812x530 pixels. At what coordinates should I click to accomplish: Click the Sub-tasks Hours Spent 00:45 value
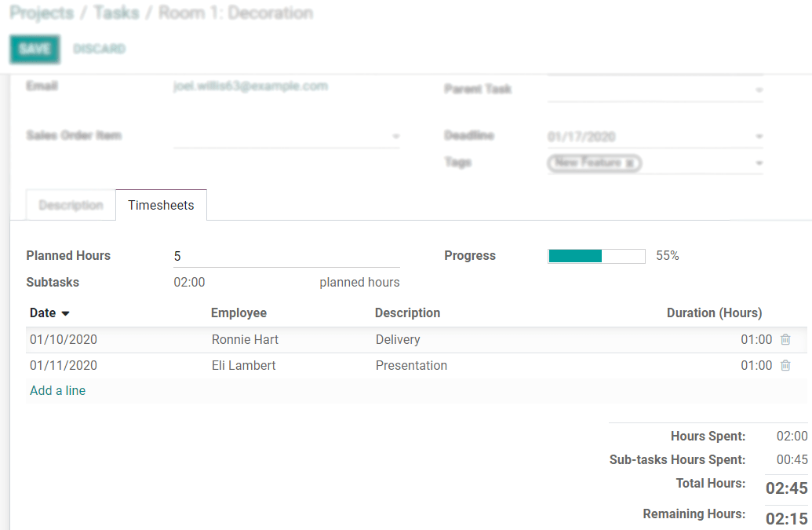click(x=792, y=459)
